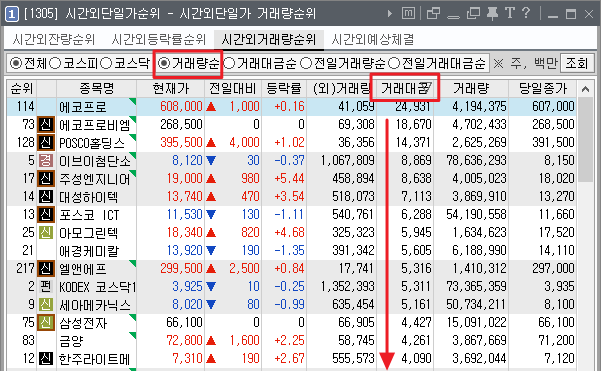This screenshot has width=601, height=371.
Task: Click the 신 badge next to 한주라이트메
Action: point(46,359)
